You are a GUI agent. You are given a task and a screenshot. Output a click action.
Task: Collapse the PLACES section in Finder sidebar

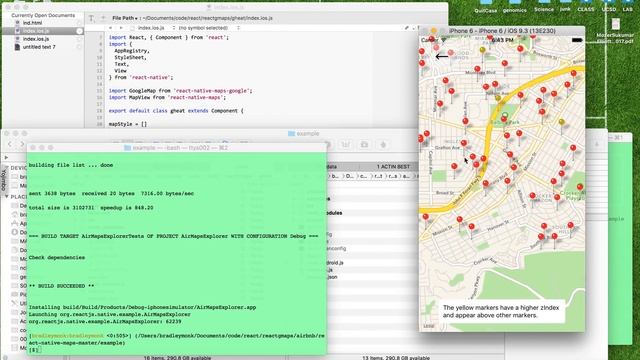(x=7, y=196)
